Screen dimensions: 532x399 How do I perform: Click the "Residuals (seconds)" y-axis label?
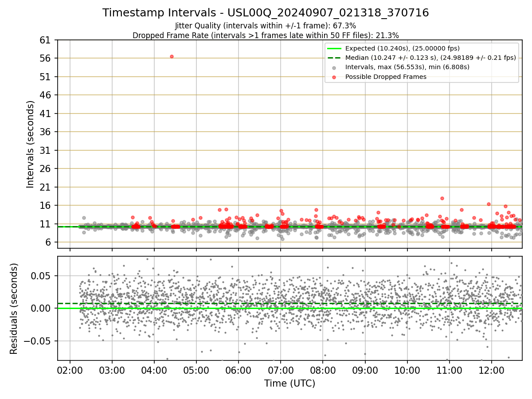(x=14, y=309)
